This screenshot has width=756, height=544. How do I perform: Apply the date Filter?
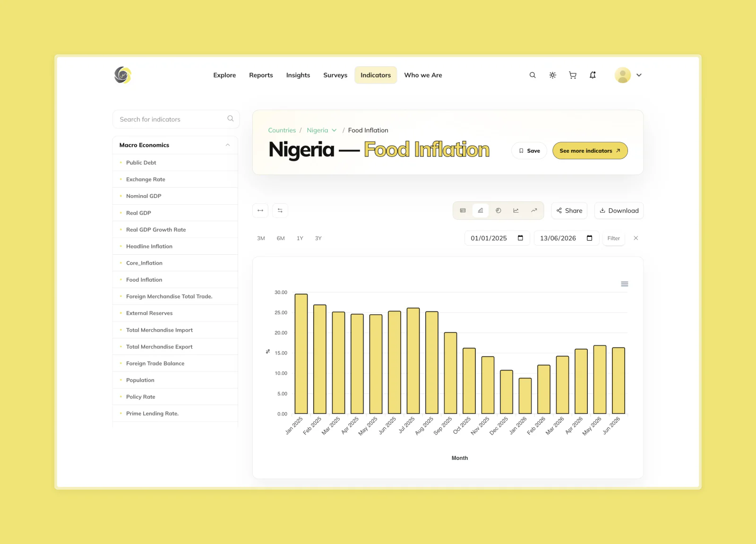click(614, 238)
